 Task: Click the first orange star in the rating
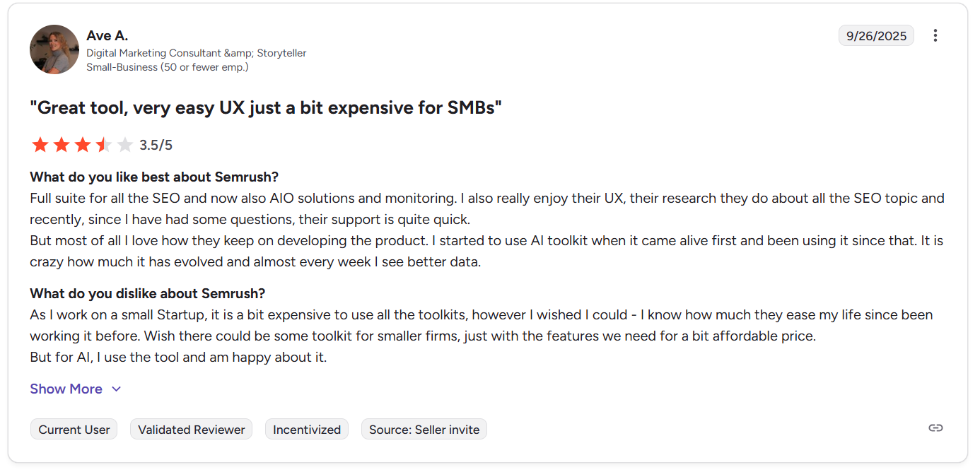[40, 144]
